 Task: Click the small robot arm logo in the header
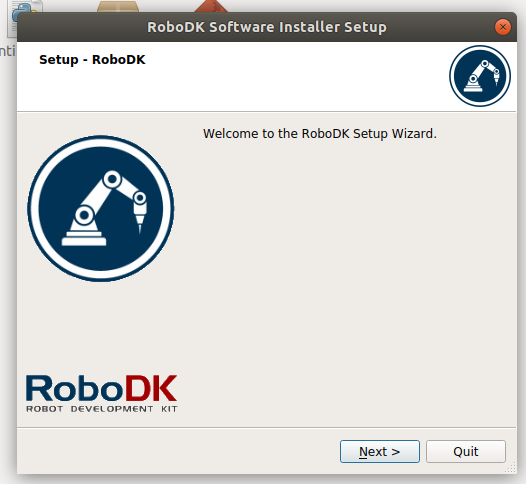coord(480,76)
